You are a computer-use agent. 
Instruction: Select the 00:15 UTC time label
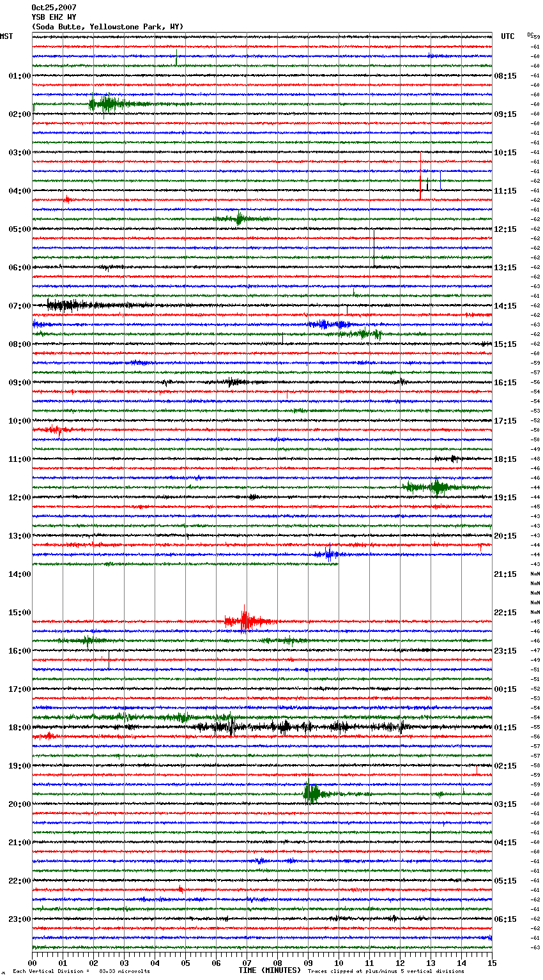pos(505,689)
